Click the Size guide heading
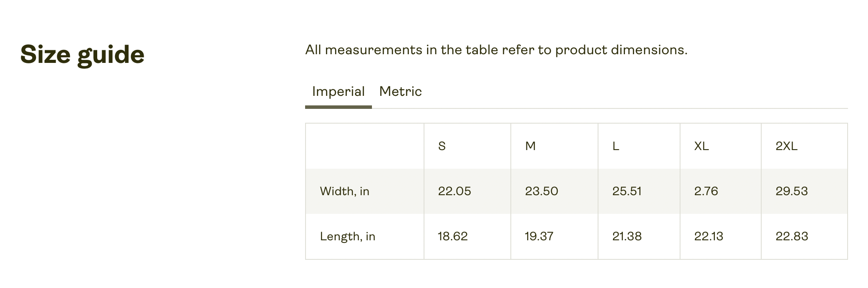This screenshot has width=868, height=288. pos(82,55)
